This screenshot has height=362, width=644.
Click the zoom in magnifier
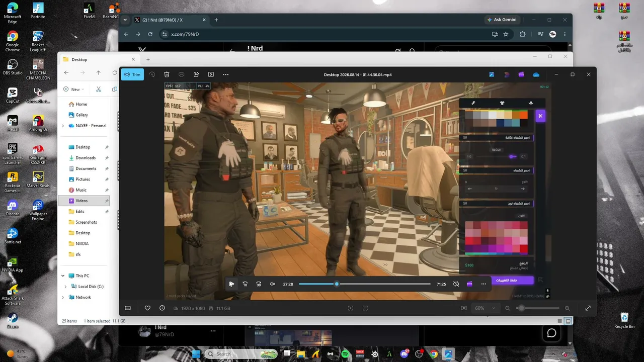(x=568, y=308)
